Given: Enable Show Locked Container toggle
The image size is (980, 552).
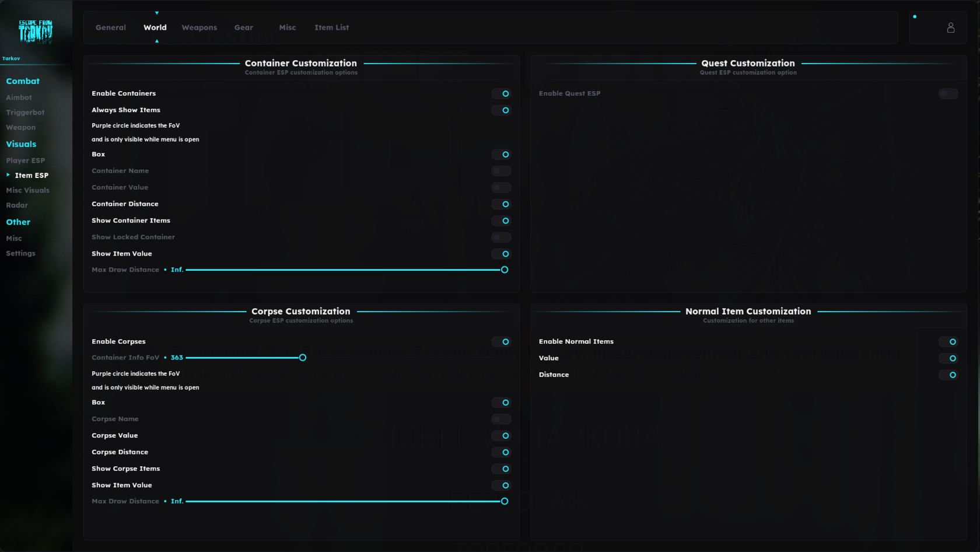Looking at the screenshot, I should (x=501, y=237).
